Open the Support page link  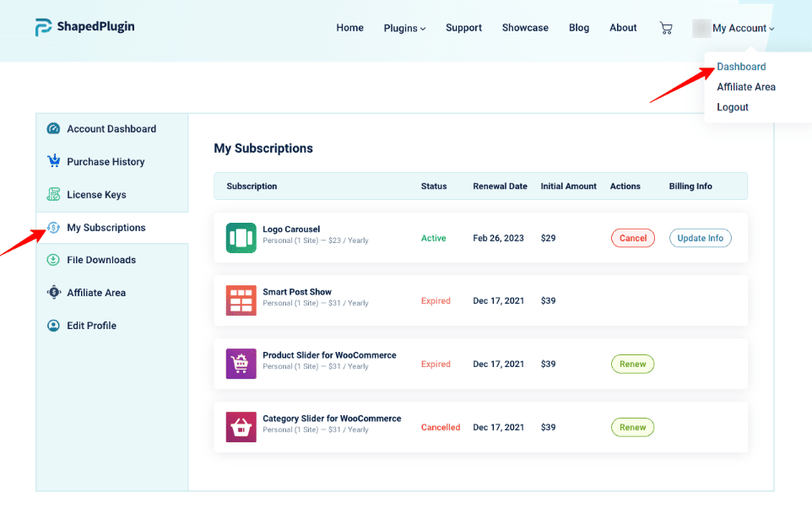coord(463,28)
